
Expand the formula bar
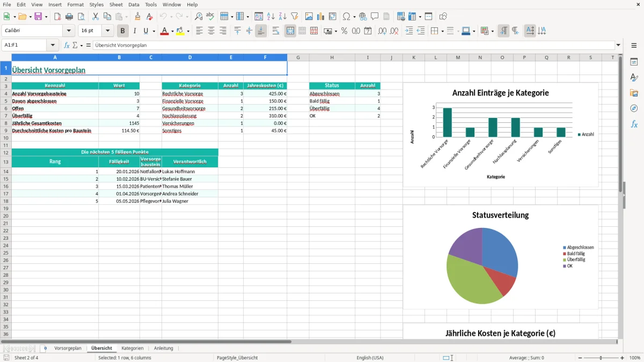(x=618, y=45)
